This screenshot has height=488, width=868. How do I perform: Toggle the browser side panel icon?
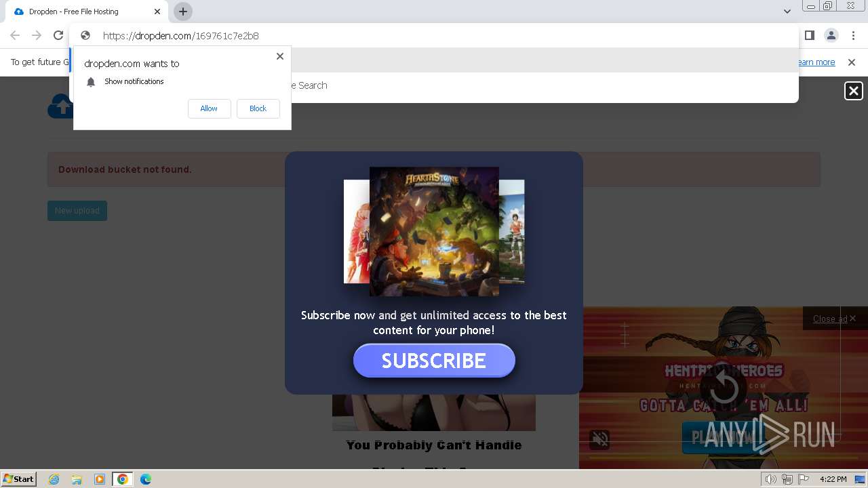(x=809, y=35)
